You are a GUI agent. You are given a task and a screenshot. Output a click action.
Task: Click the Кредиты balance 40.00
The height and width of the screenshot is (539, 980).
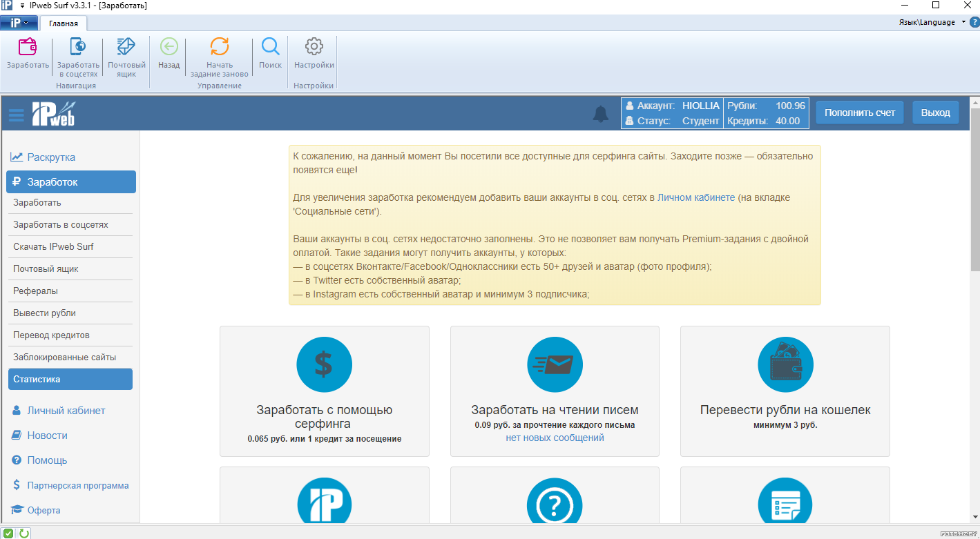[x=787, y=121]
